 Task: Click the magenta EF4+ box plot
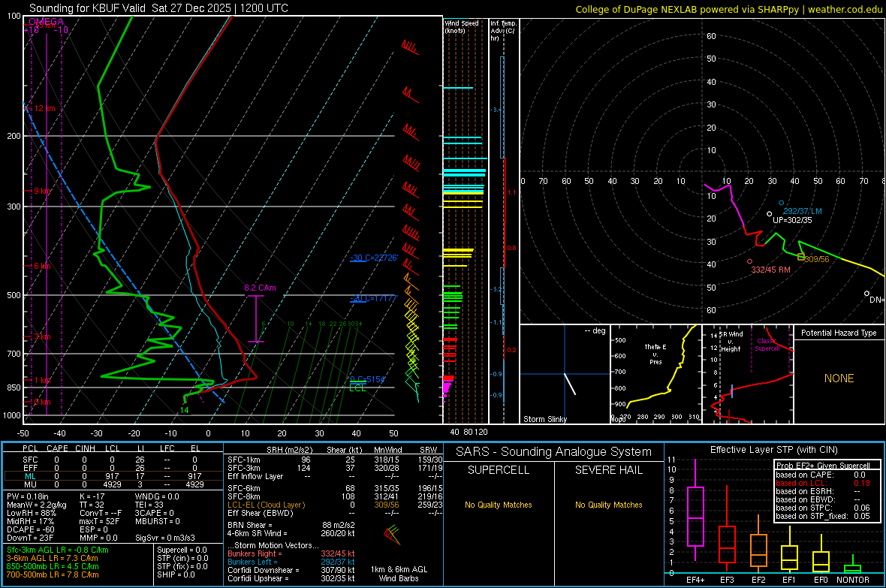(x=695, y=516)
